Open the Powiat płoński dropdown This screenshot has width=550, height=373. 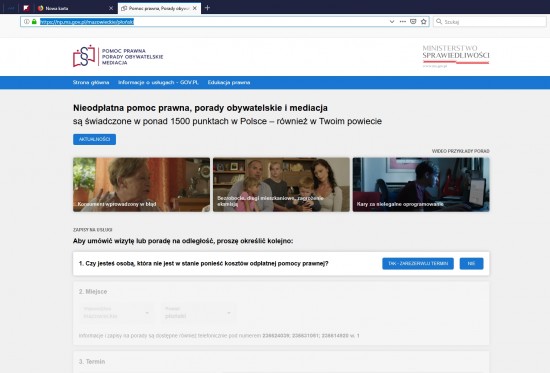click(198, 313)
